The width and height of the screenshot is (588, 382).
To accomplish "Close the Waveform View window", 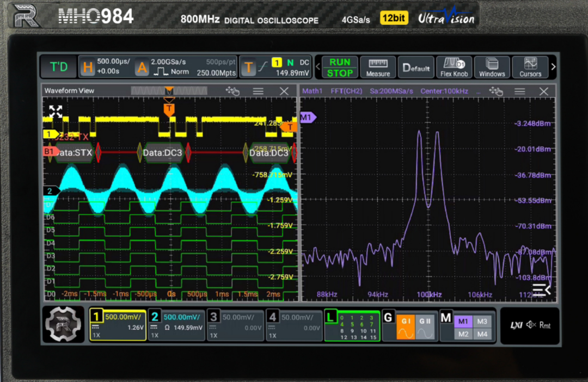I will (x=284, y=91).
